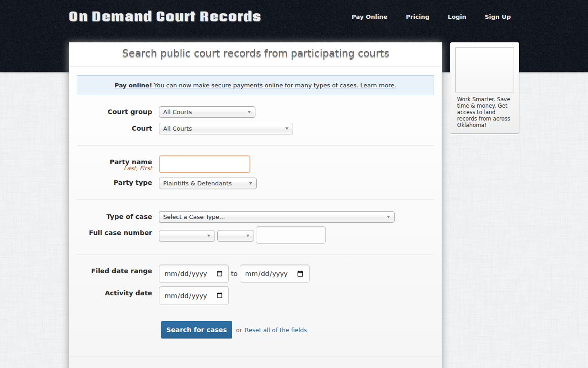Open the land records ad image
This screenshot has width=588, height=368.
[x=485, y=70]
